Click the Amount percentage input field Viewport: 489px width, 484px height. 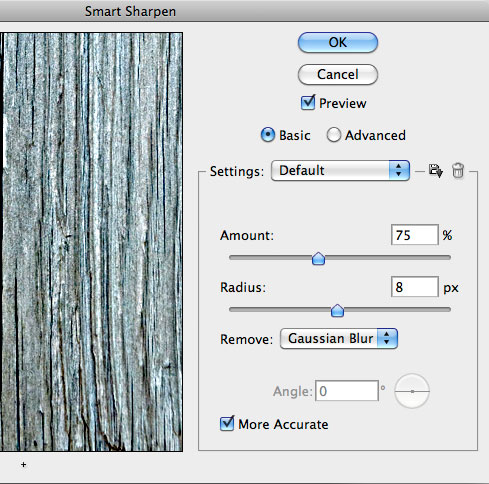pos(415,235)
